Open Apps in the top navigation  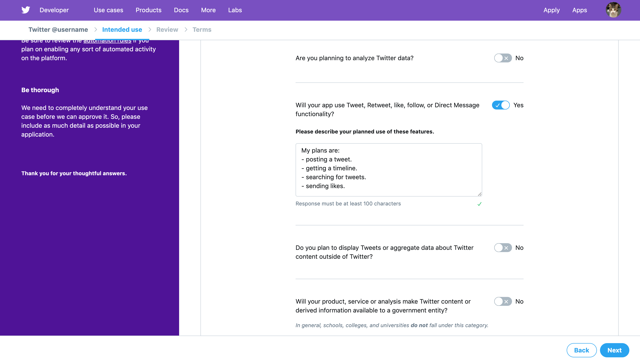click(580, 10)
